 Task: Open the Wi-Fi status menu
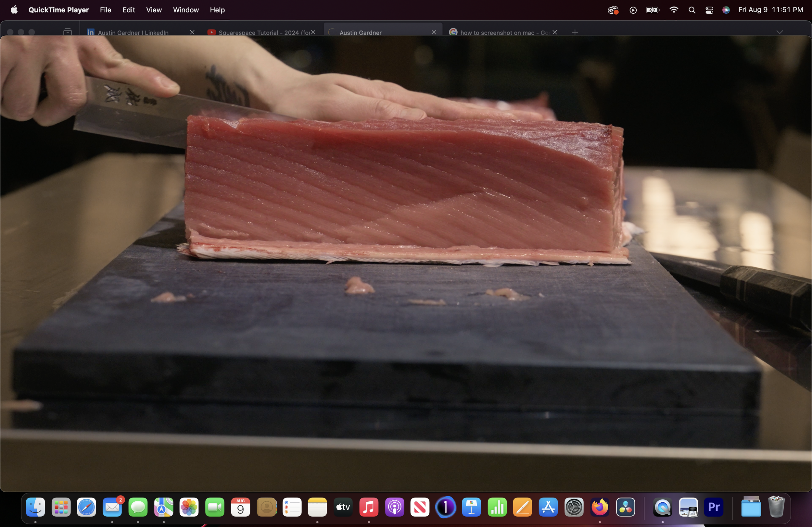(x=674, y=10)
